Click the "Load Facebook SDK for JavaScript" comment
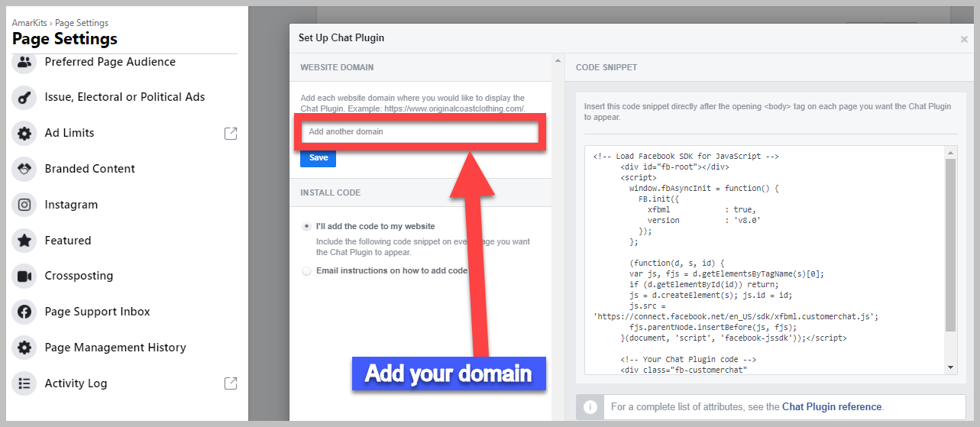This screenshot has width=980, height=427. pyautogui.click(x=686, y=156)
